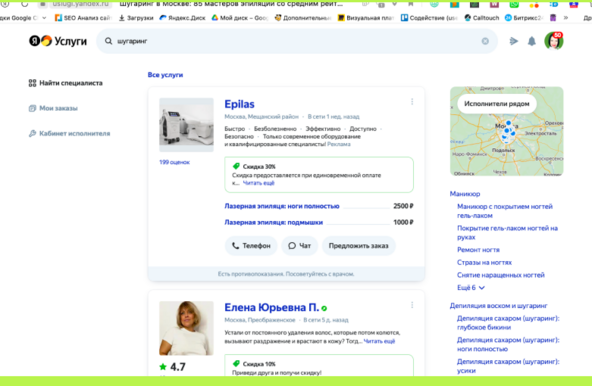The width and height of the screenshot is (592, 386).
Task: Click the Moscow map thumbnail
Action: point(507,131)
